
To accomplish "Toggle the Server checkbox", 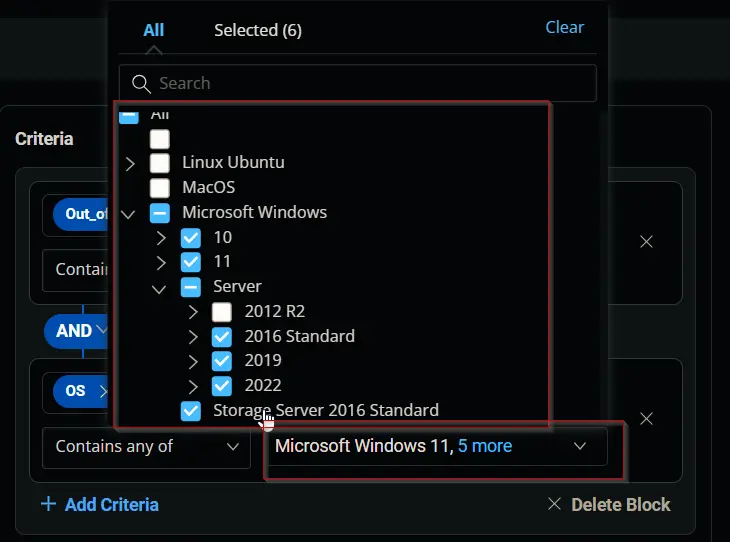I will (x=191, y=287).
